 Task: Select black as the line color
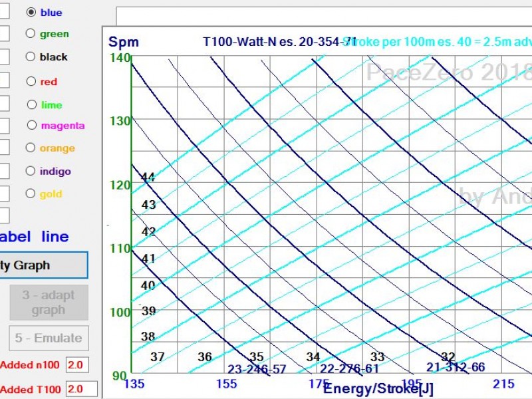click(x=31, y=57)
